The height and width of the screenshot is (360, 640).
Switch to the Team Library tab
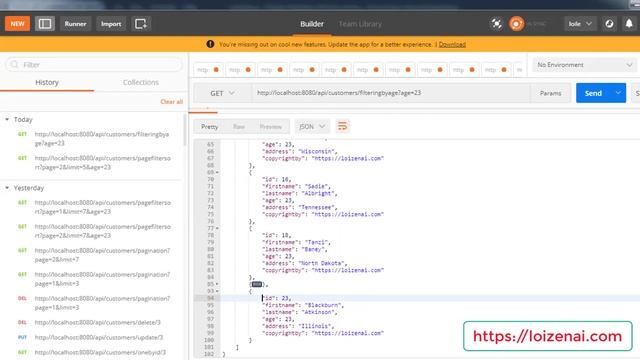pos(360,24)
